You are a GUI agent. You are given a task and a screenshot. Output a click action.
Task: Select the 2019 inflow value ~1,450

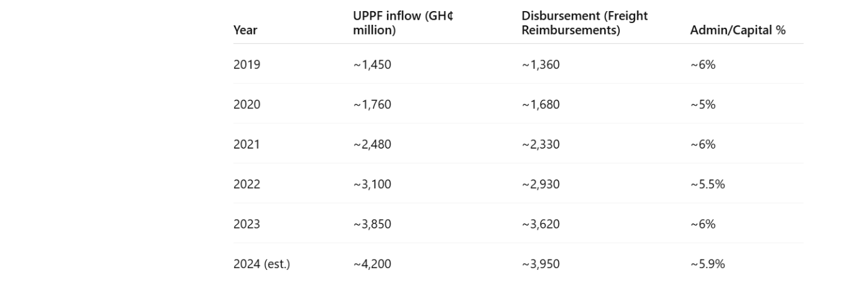click(371, 64)
